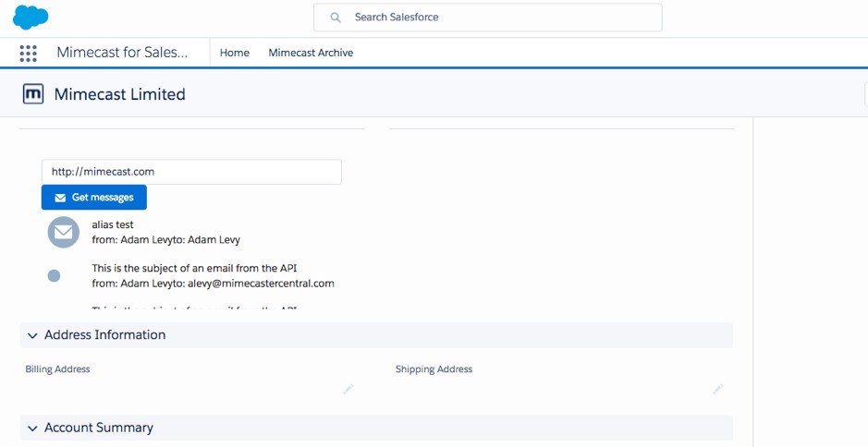Click the Shipping Address label
The width and height of the screenshot is (868, 447).
pos(434,369)
